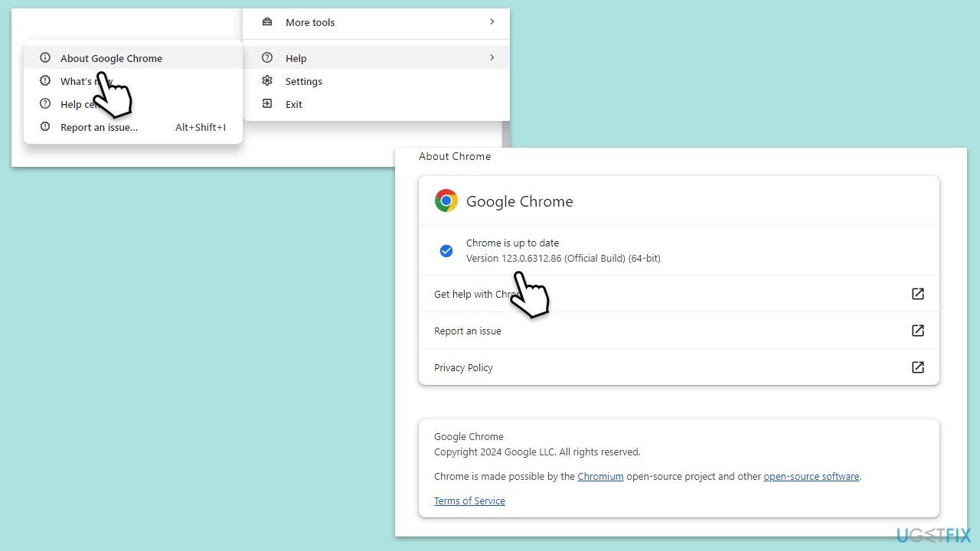Click the blue up-to-date checkmark icon
The image size is (980, 551).
(x=446, y=251)
